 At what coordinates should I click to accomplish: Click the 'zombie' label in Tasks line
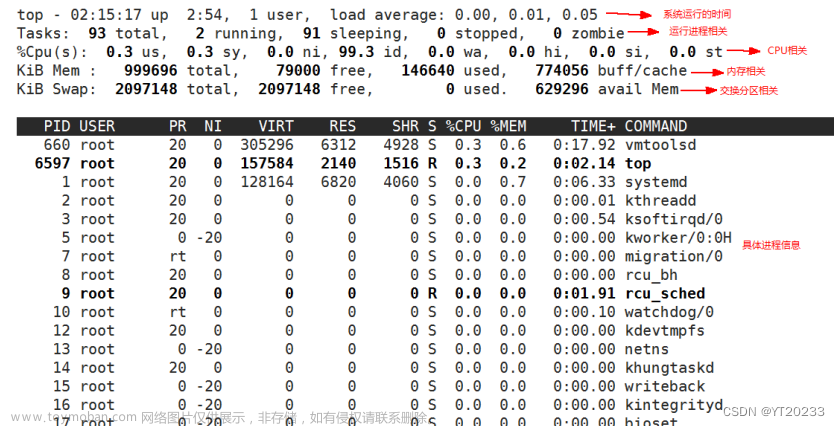click(x=597, y=33)
